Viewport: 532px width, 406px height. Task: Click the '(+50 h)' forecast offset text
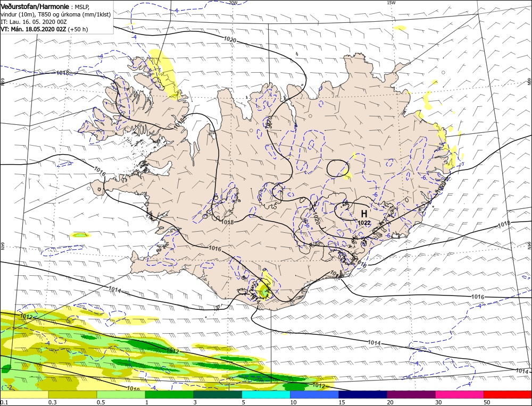(78, 29)
